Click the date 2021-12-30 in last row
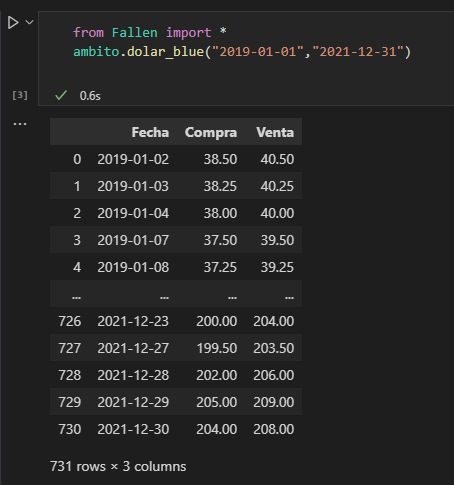Screen dimensions: 454x485 coord(133,429)
